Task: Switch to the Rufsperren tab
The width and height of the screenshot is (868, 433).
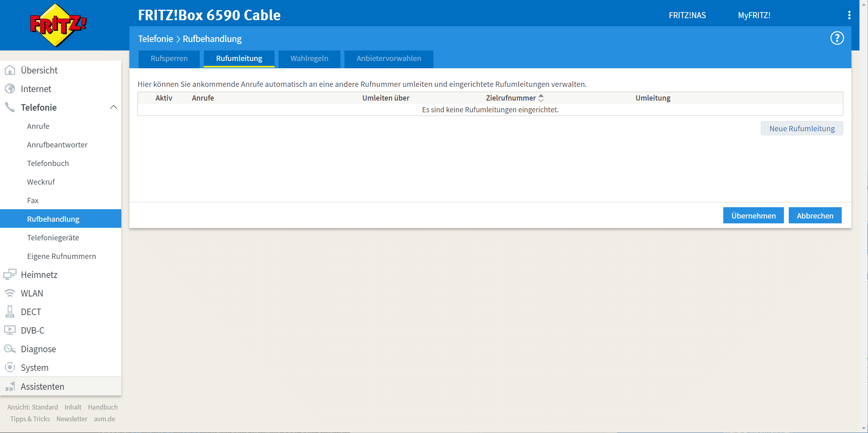Action: (x=169, y=59)
